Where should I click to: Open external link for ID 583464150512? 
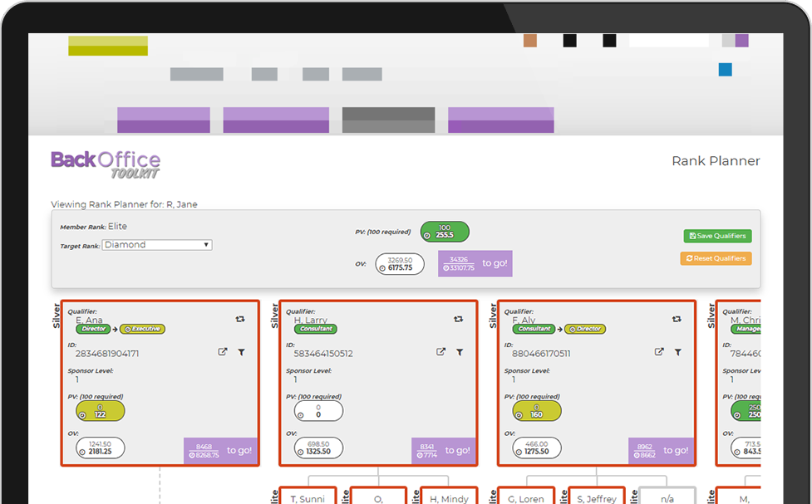440,352
